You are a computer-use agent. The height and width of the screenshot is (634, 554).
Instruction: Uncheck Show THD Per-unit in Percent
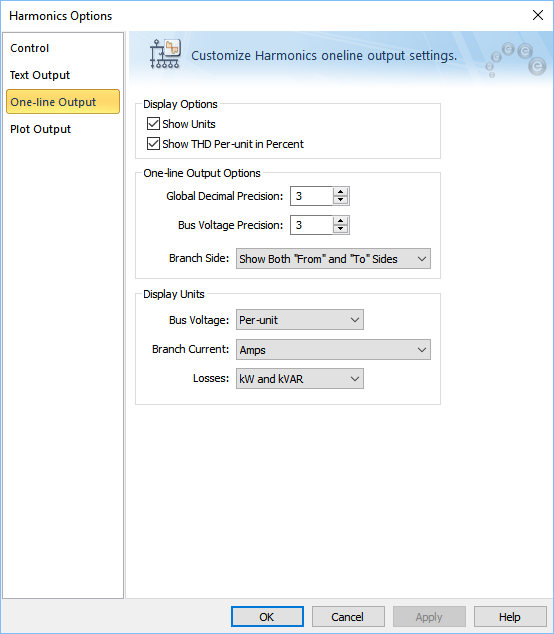click(x=153, y=144)
